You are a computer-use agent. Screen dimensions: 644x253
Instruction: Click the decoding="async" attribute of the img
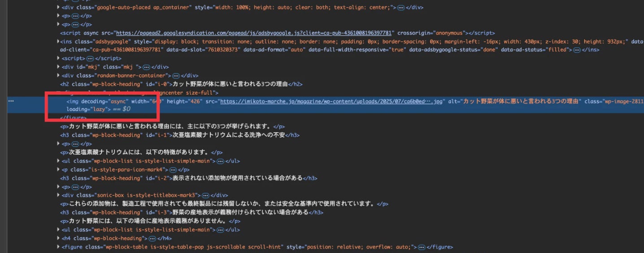pyautogui.click(x=105, y=101)
